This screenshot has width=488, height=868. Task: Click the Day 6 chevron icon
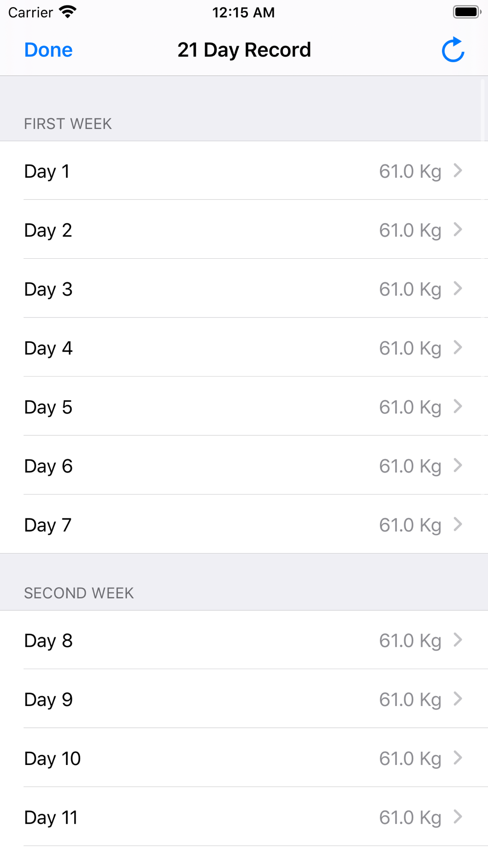pyautogui.click(x=458, y=465)
